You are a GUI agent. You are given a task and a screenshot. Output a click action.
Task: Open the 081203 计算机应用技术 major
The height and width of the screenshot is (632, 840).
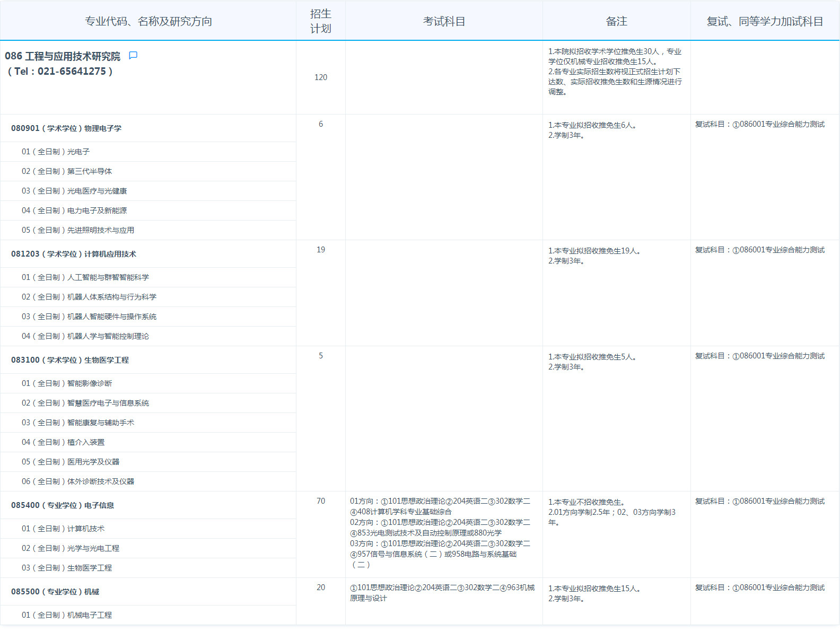pyautogui.click(x=74, y=254)
